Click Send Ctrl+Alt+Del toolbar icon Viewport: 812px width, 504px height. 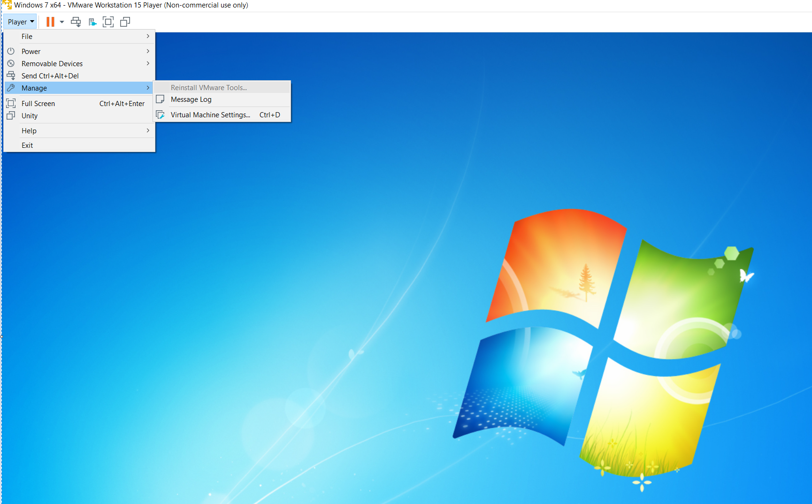point(76,22)
